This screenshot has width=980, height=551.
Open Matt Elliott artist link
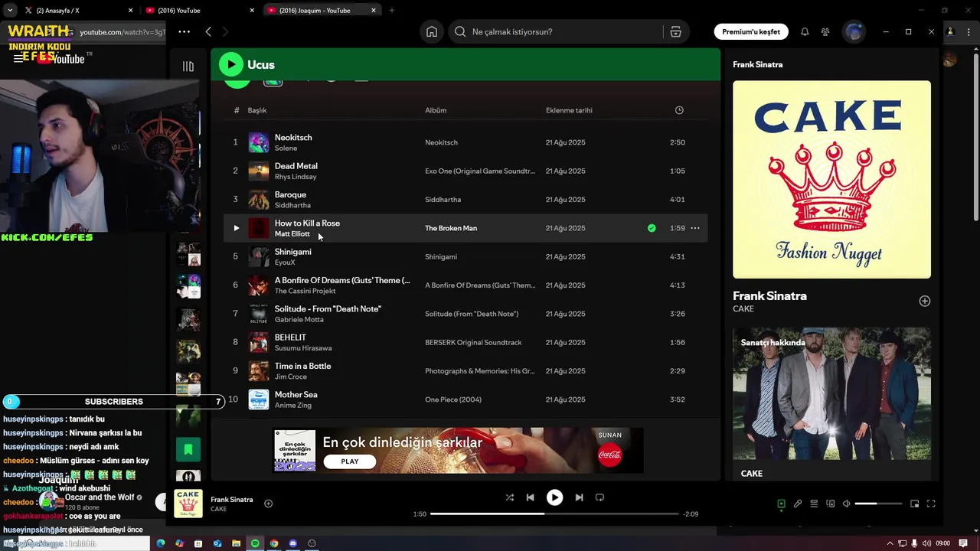292,234
